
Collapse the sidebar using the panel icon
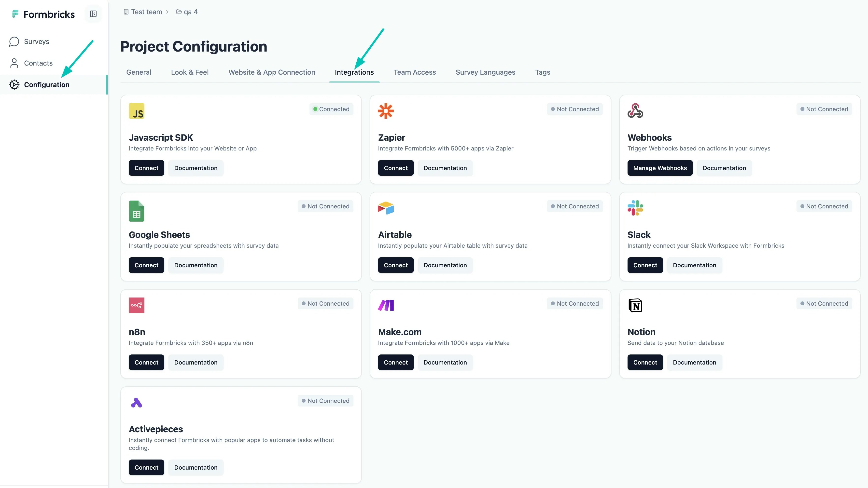[x=93, y=14]
